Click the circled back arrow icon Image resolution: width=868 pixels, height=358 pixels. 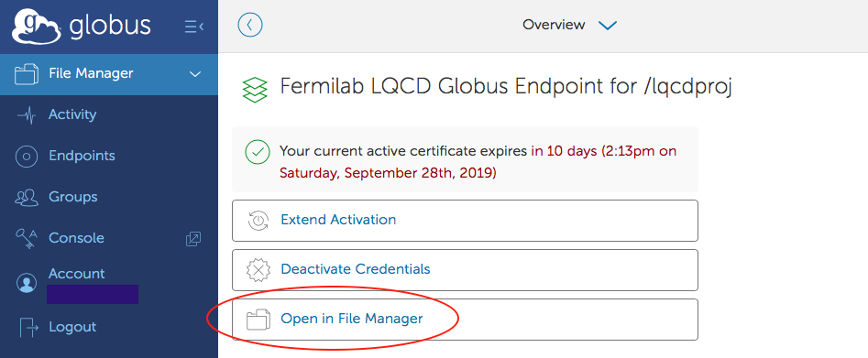pos(250,25)
